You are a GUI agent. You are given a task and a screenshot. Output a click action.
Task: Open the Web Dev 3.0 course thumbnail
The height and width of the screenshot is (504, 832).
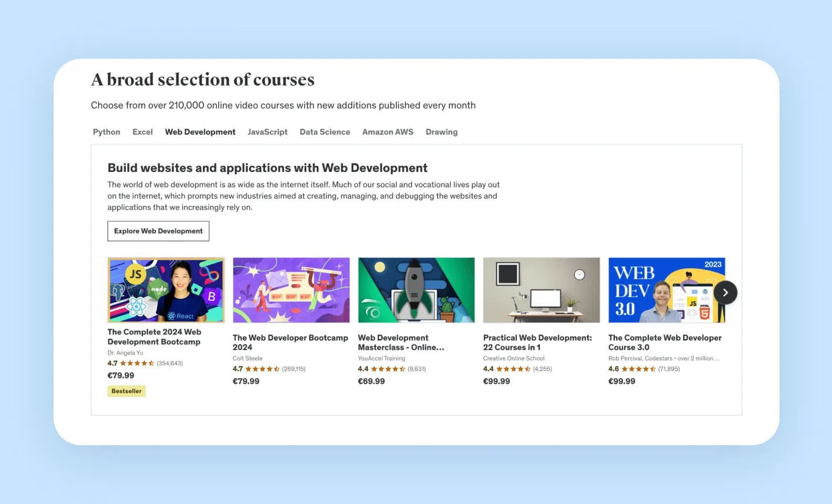tap(667, 290)
